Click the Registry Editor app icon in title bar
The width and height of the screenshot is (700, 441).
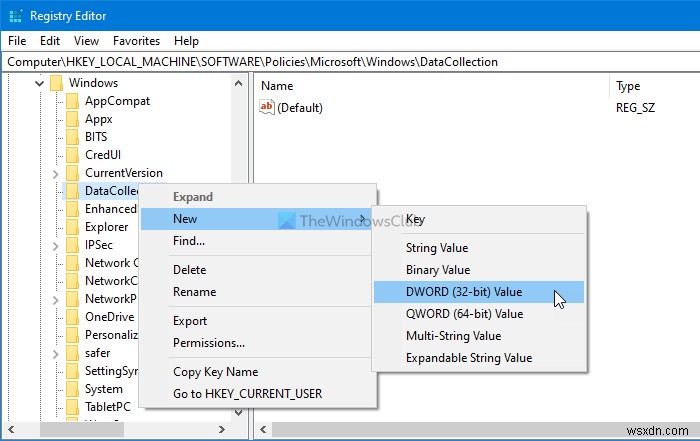pos(16,16)
